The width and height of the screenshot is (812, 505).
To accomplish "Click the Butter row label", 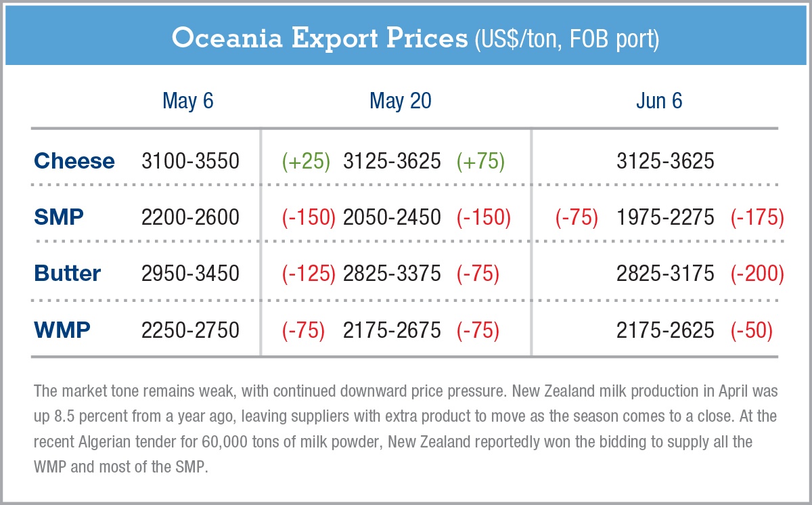I will [68, 273].
